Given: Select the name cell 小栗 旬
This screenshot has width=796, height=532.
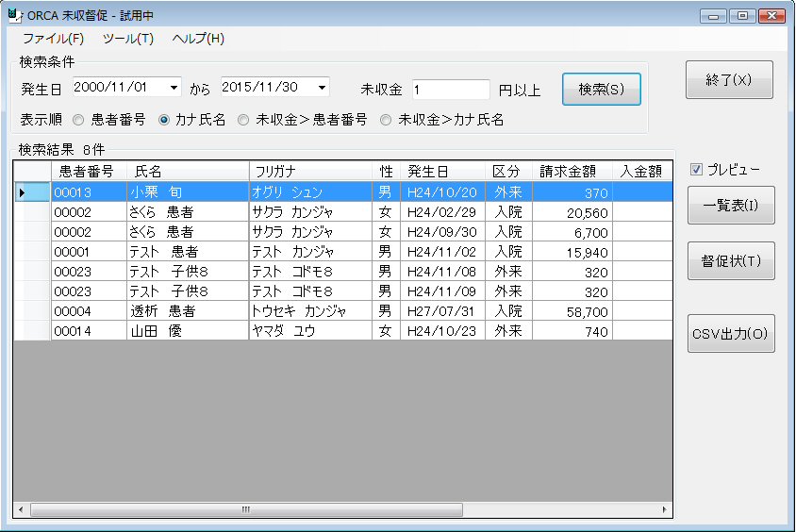Looking at the screenshot, I should coord(188,192).
